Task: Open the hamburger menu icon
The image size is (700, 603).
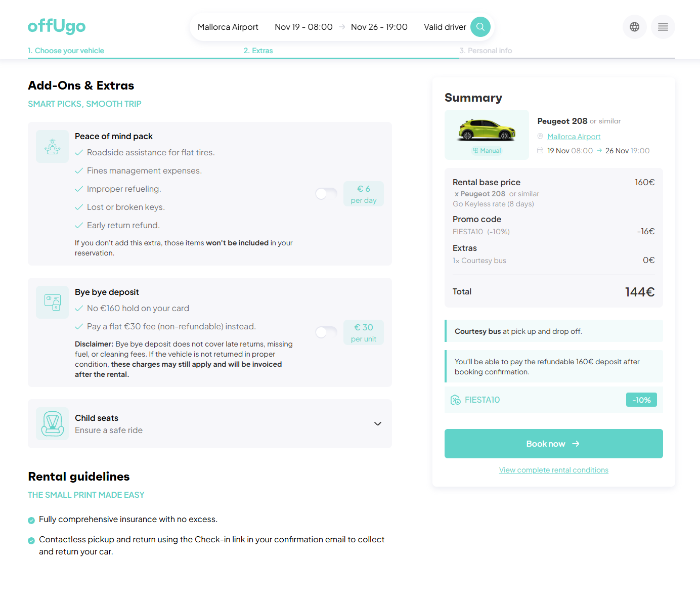Action: [663, 27]
